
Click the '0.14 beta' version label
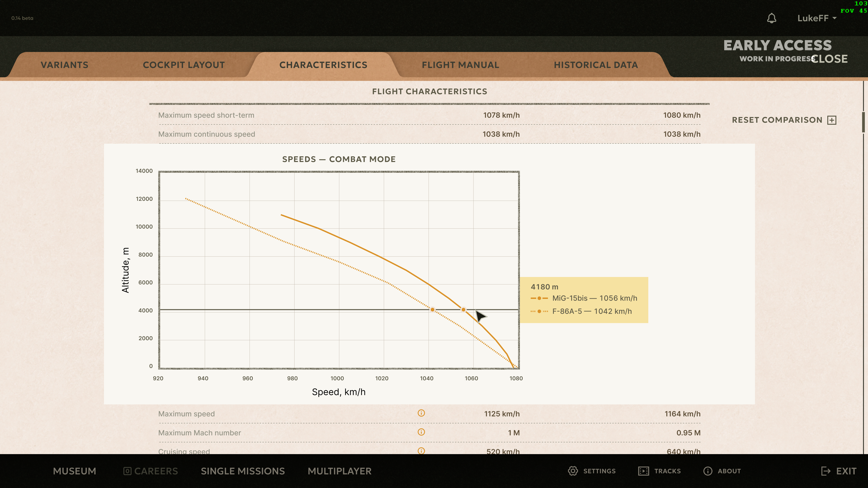(22, 18)
